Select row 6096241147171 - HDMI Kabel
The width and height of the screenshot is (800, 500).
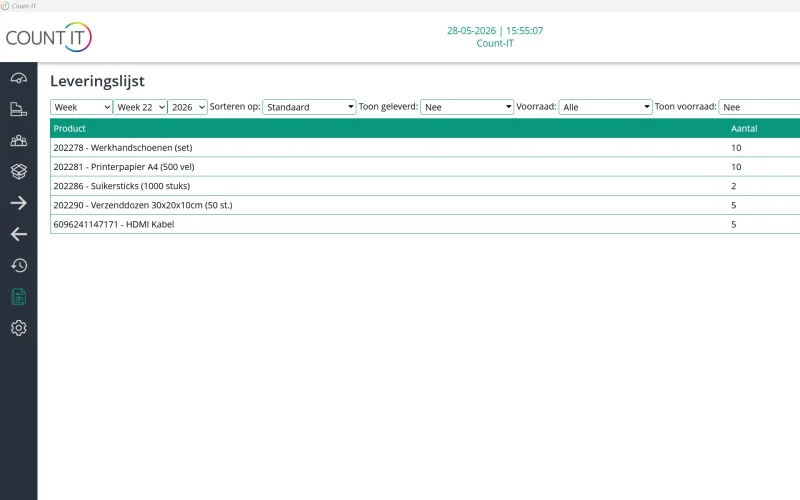click(x=425, y=224)
